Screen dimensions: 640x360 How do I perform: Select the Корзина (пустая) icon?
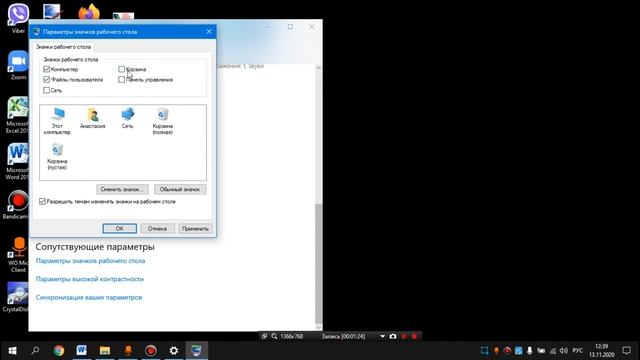click(57, 156)
